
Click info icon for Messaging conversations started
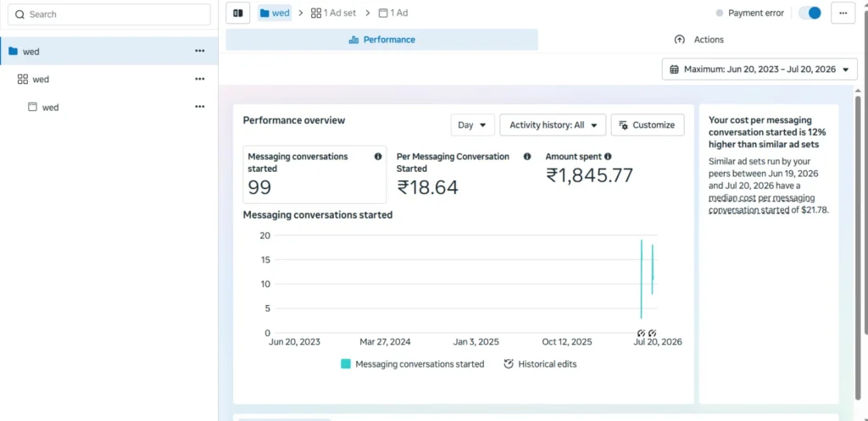coord(378,157)
